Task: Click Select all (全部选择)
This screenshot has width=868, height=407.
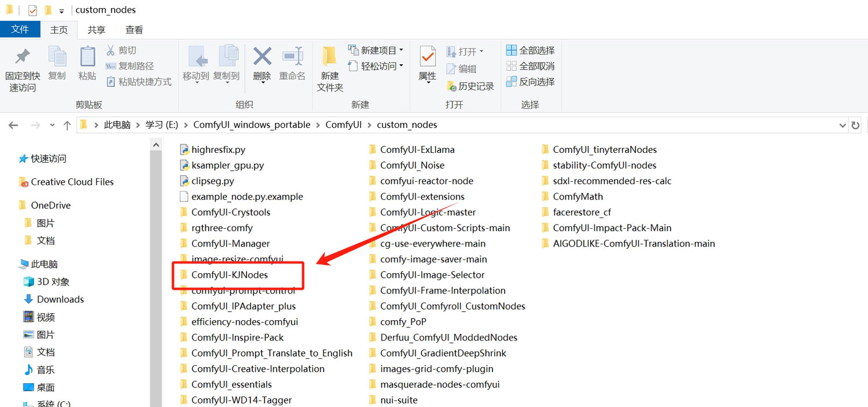Action: tap(531, 50)
